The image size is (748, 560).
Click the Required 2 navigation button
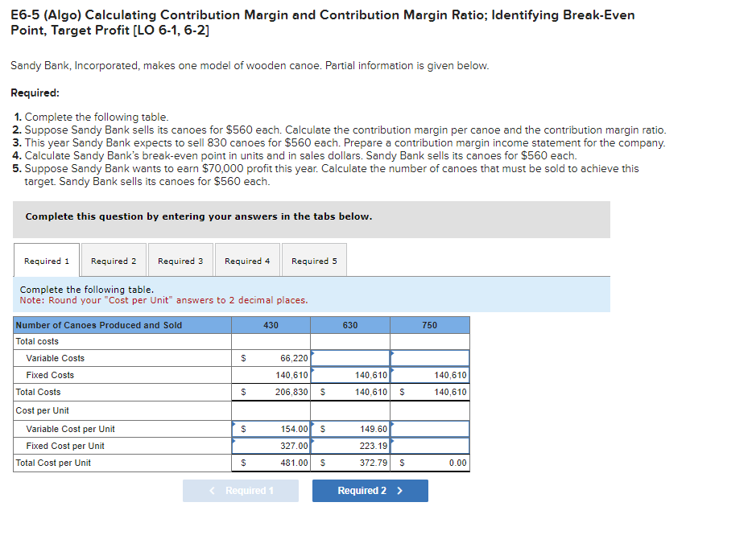click(x=370, y=490)
